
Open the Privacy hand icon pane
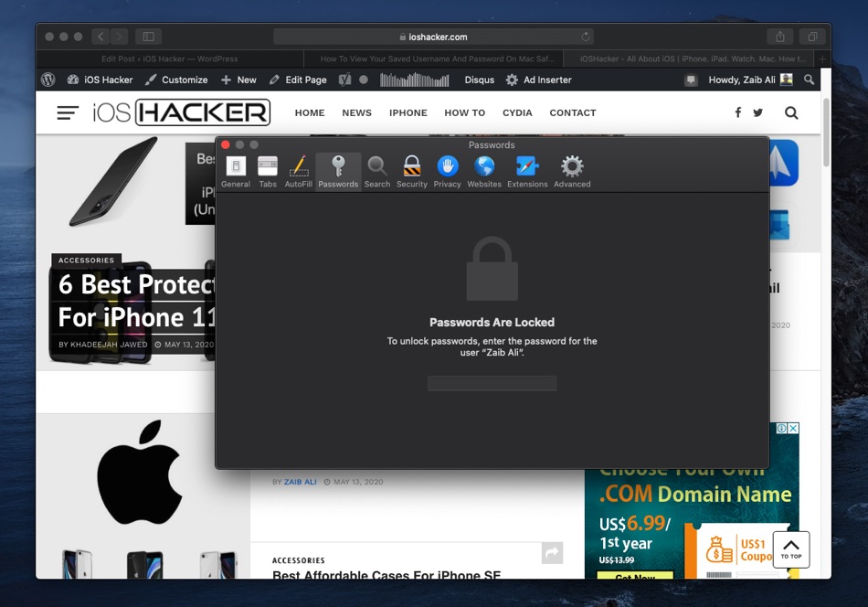pyautogui.click(x=448, y=172)
